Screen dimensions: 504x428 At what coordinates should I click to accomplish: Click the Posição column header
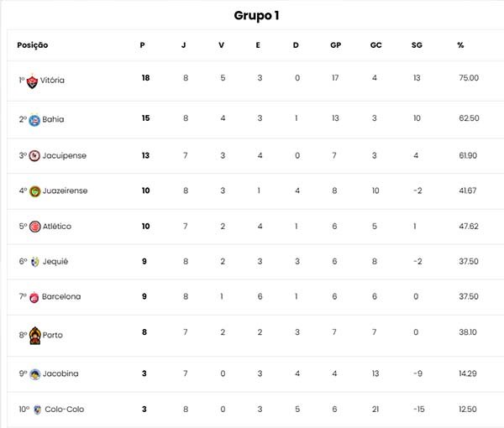click(33, 45)
